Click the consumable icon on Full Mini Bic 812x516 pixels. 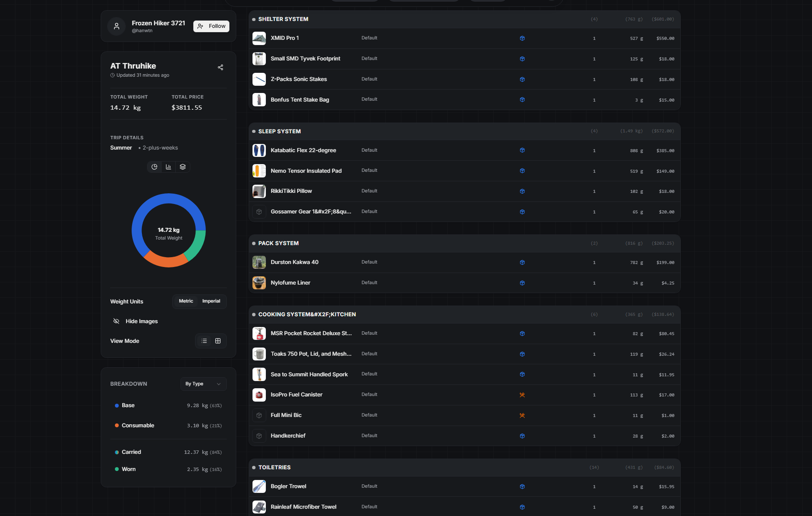tap(522, 415)
